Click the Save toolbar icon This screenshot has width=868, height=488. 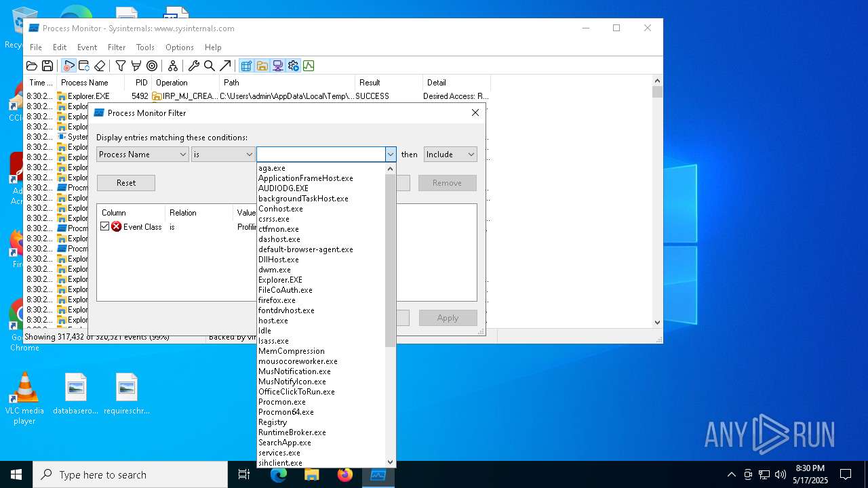pyautogui.click(x=47, y=66)
